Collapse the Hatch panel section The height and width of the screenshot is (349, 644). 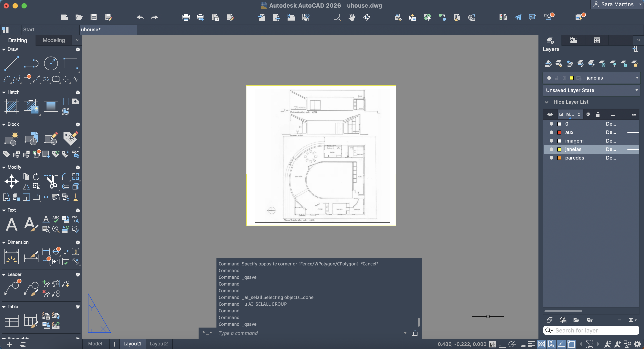[x=4, y=92]
